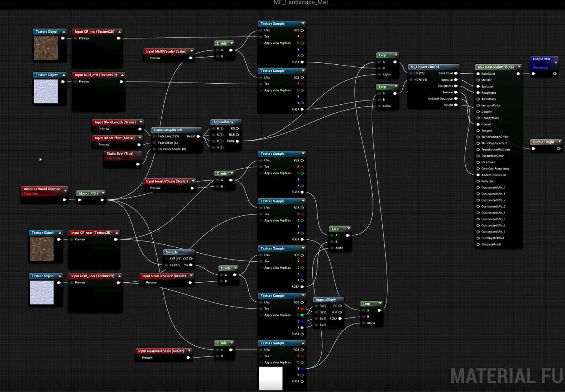Click the Fade Offset (S) pin on CameraDepthFade
This screenshot has width=565, height=392.
155,143
